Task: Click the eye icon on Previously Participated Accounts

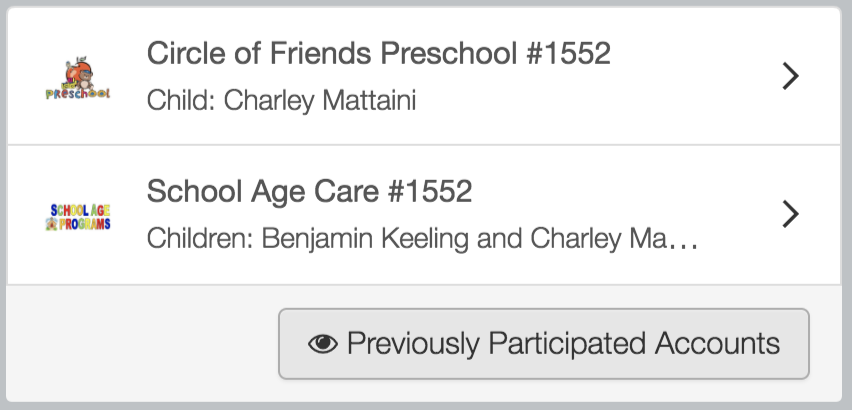Action: [x=323, y=344]
